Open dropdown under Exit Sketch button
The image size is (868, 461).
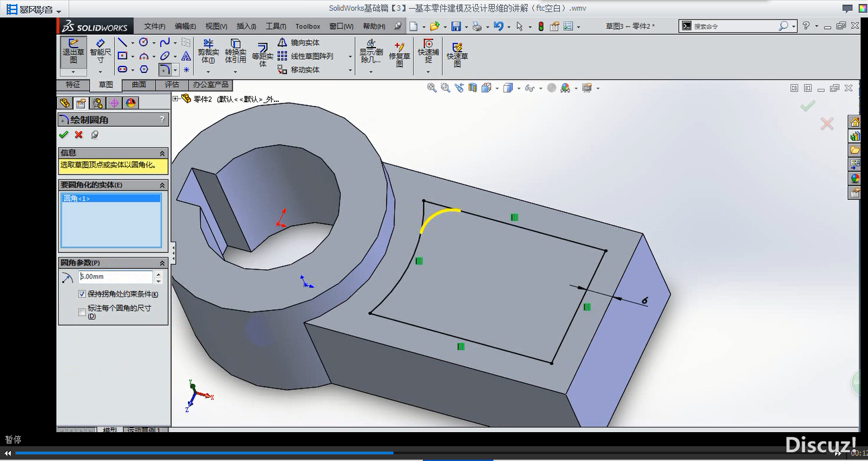pyautogui.click(x=73, y=71)
